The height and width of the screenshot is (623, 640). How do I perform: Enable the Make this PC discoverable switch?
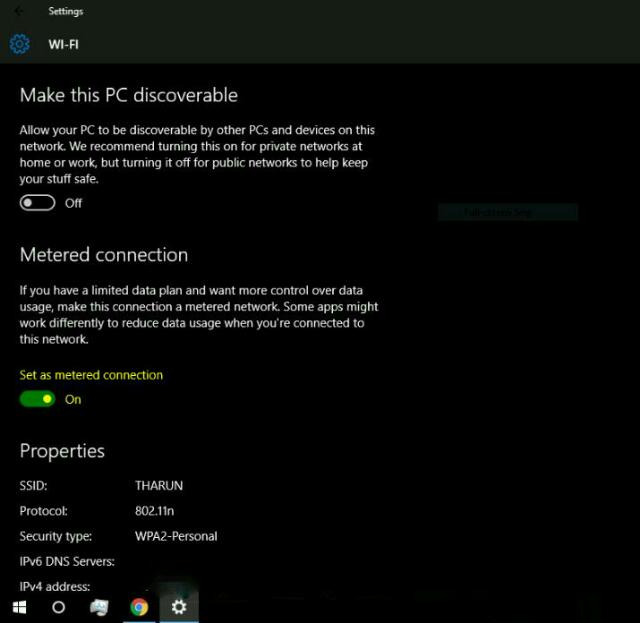coord(38,203)
